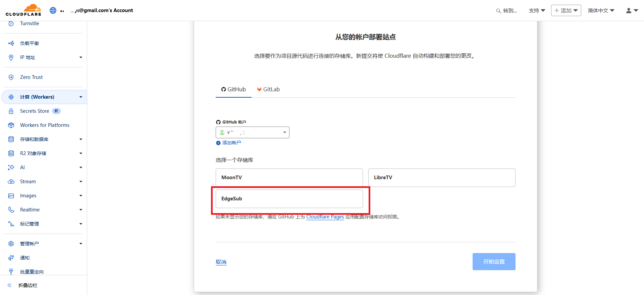Image resolution: width=644 pixels, height=295 pixels.
Task: Collapse the sidebar with double-chevron
Action: (10, 285)
